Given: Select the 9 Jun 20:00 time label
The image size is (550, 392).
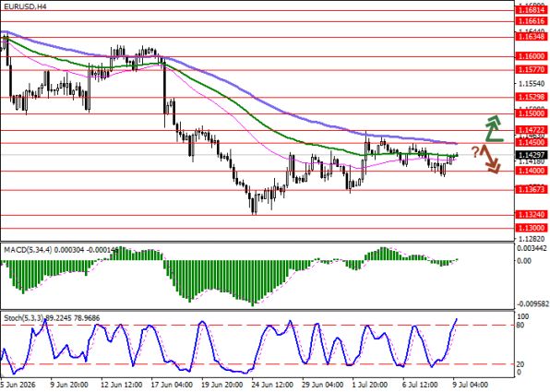Looking at the screenshot, I should click(69, 385).
